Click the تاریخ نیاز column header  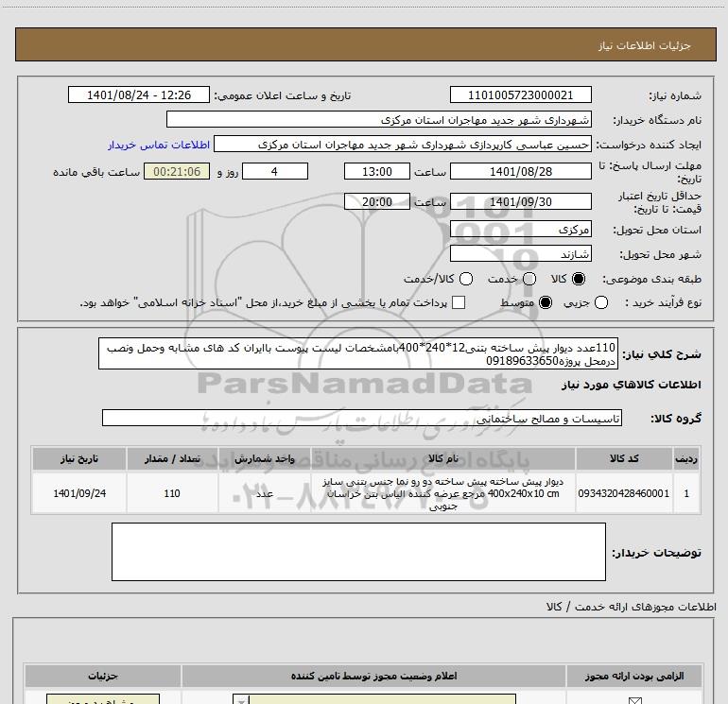click(79, 458)
